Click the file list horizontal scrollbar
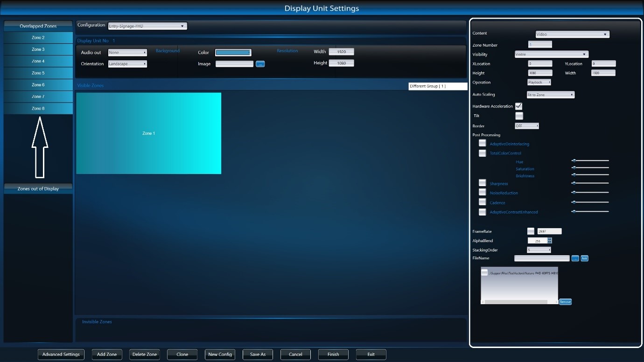Screen dimensions: 644x362 point(519,302)
